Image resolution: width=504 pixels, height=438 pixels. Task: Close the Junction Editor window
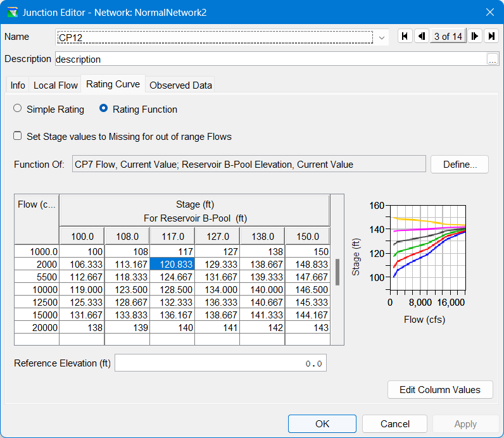coord(489,12)
